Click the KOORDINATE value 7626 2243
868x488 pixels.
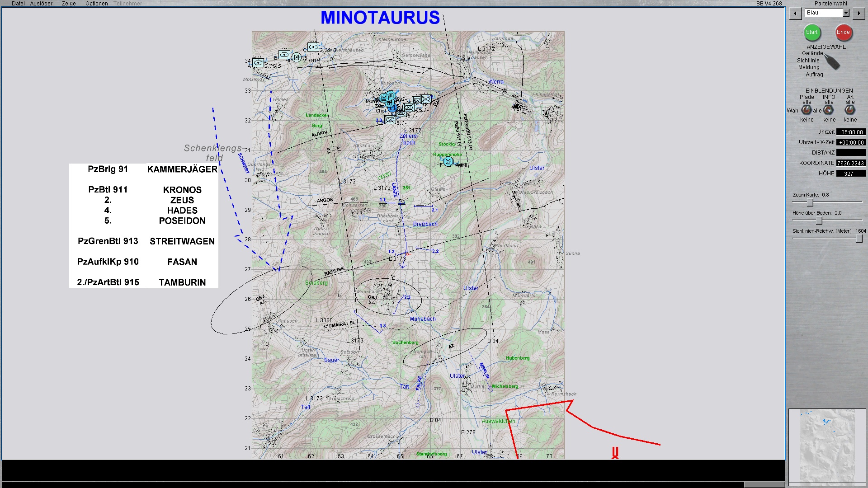coord(851,163)
